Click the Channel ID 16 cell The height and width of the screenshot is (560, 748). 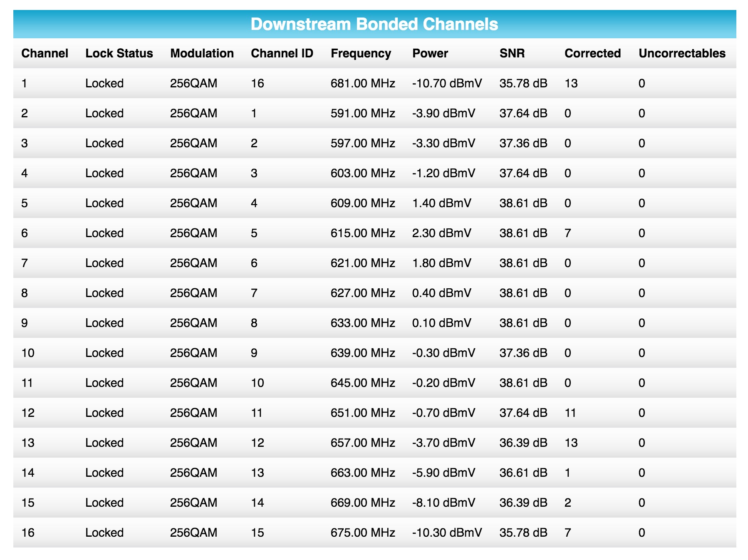click(258, 83)
